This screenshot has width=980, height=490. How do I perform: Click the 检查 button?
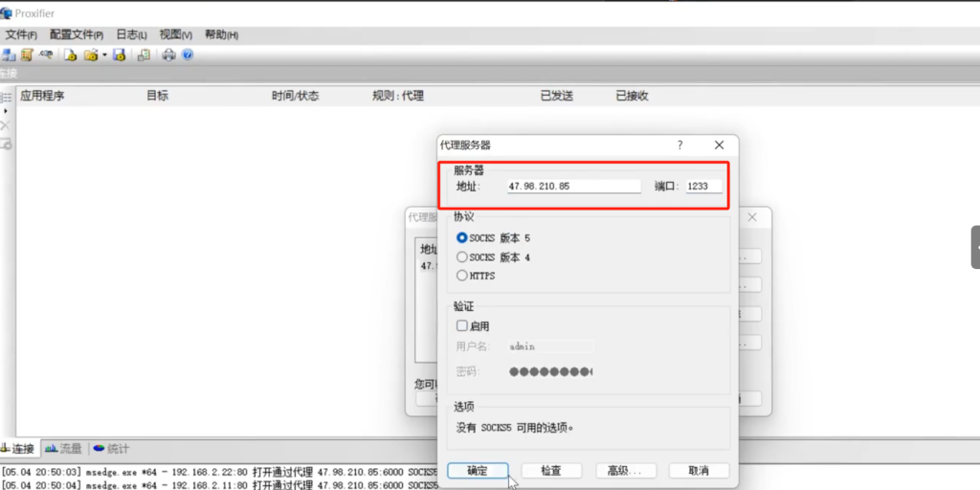pyautogui.click(x=551, y=471)
